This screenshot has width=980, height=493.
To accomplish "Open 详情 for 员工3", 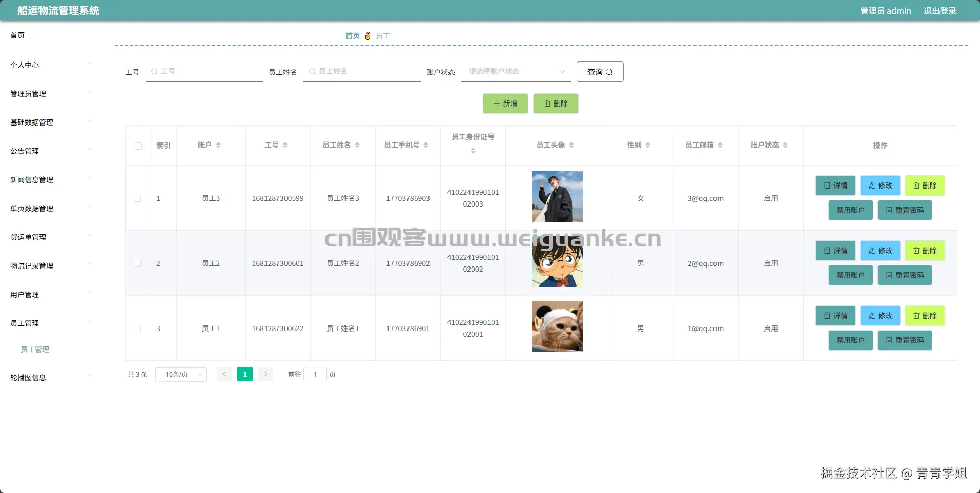I will (x=835, y=186).
